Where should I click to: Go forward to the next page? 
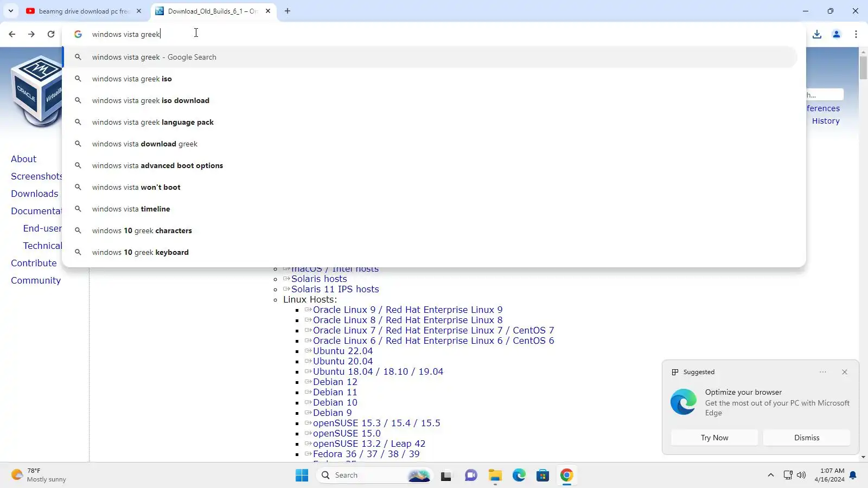pyautogui.click(x=31, y=34)
